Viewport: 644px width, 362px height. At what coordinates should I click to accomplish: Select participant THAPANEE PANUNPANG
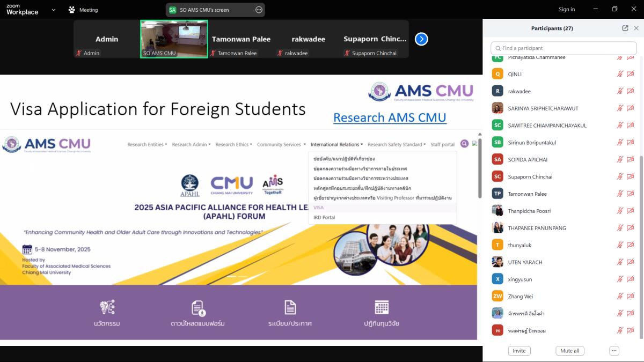pyautogui.click(x=563, y=228)
